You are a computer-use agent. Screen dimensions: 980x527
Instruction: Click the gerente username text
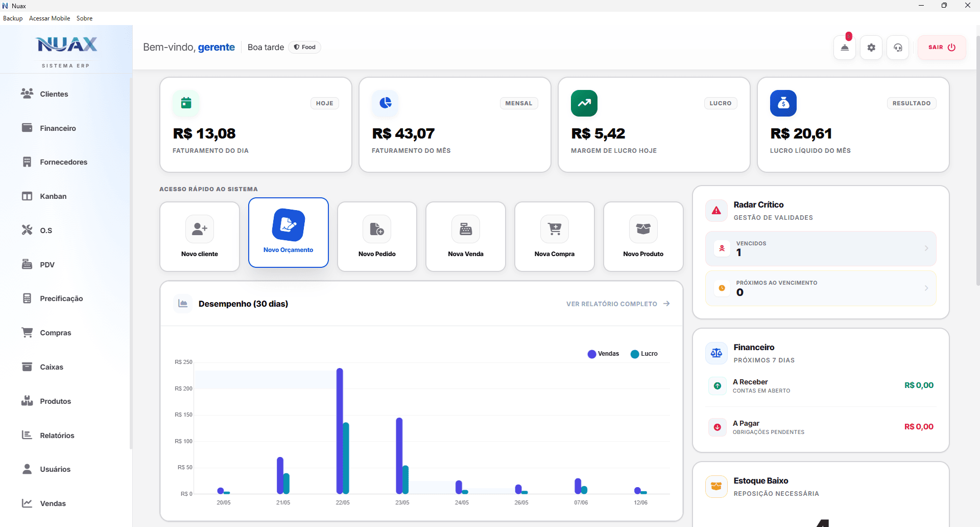217,47
